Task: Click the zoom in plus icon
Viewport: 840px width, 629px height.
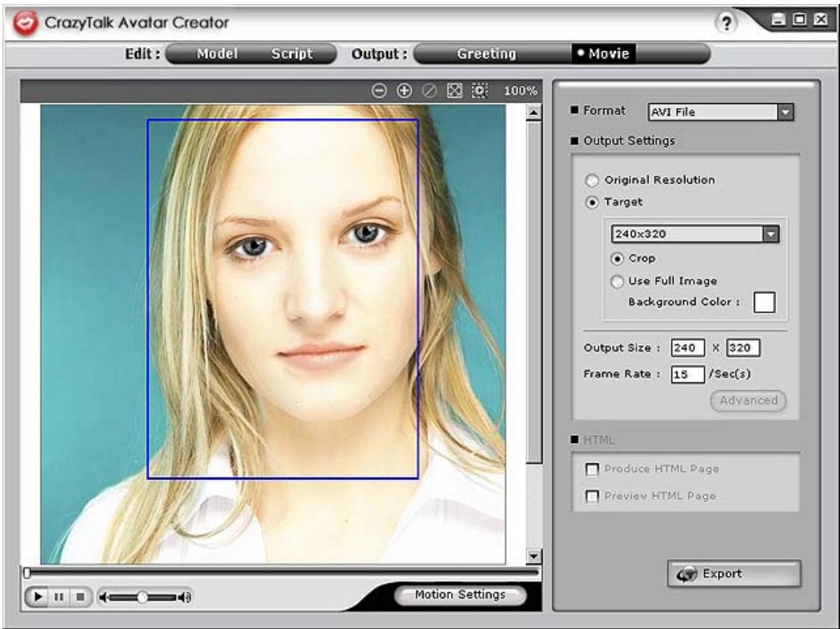Action: pyautogui.click(x=404, y=91)
